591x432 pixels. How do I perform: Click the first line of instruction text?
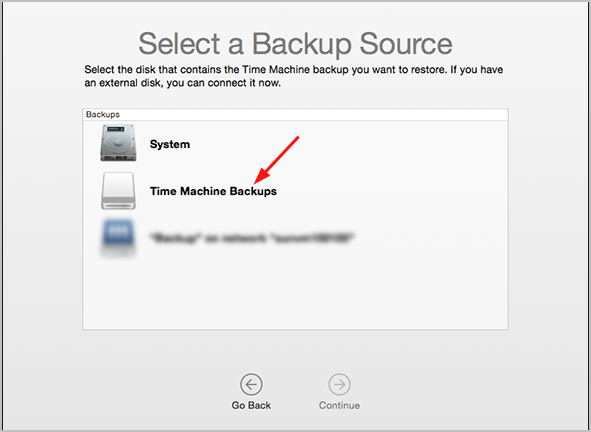294,70
